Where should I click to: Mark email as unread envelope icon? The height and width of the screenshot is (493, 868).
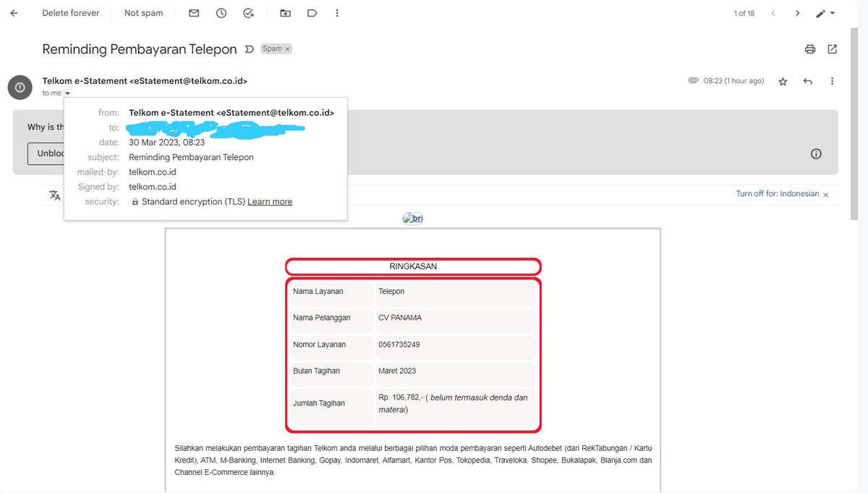pos(194,13)
